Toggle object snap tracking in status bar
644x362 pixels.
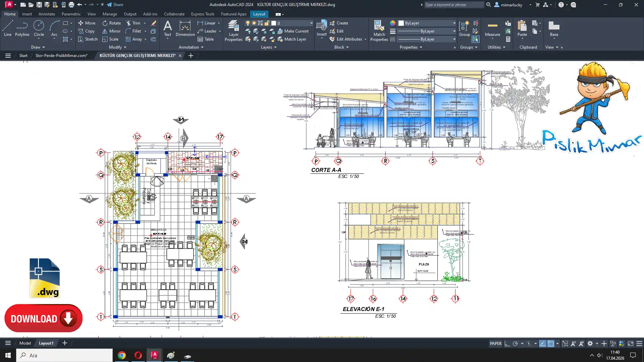(542, 344)
